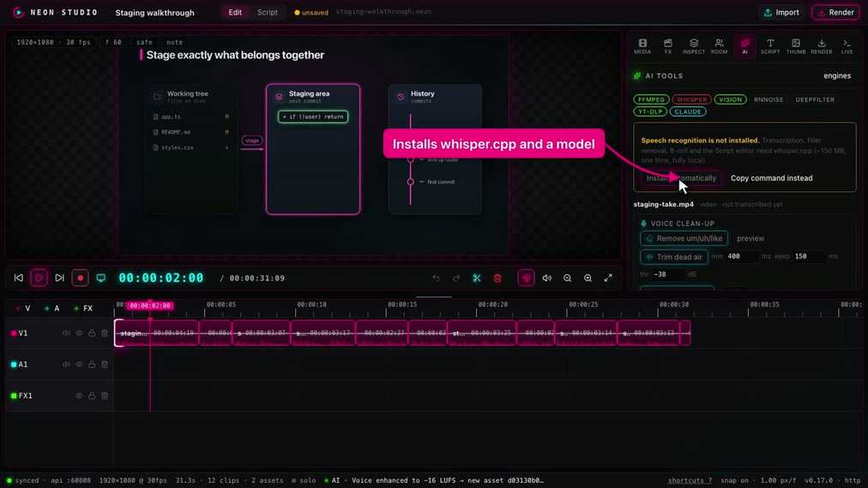Viewport: 868px width, 488px height.
Task: Expand the engines section in AI Tools
Action: click(836, 75)
